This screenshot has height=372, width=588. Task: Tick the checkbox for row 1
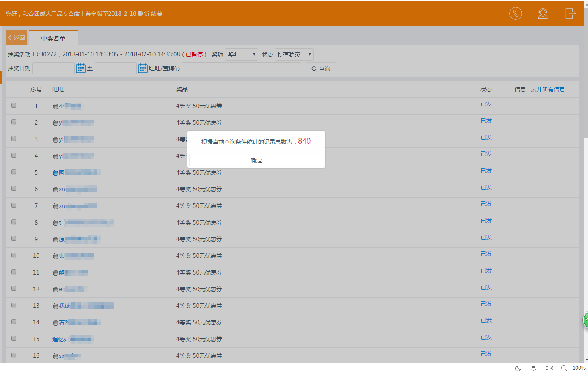coord(14,105)
